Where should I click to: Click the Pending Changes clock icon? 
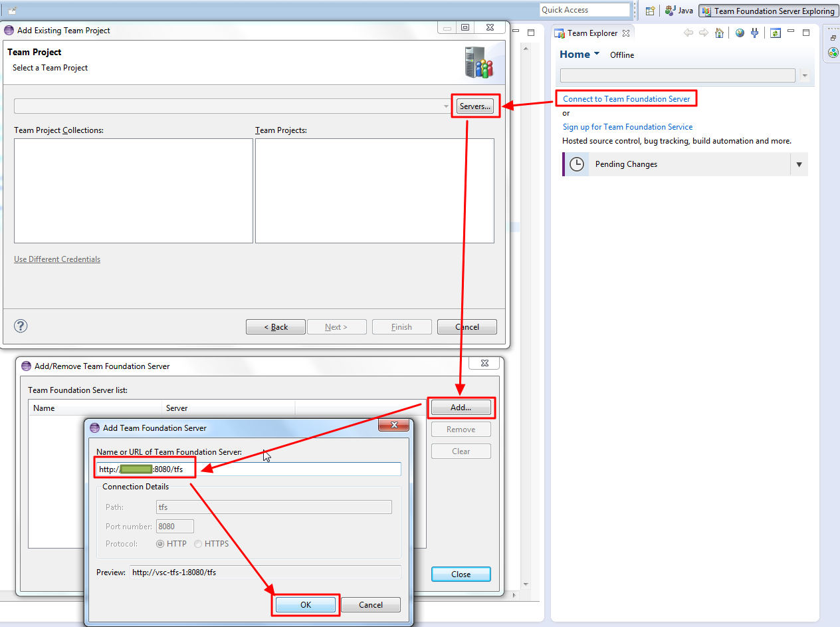(577, 164)
